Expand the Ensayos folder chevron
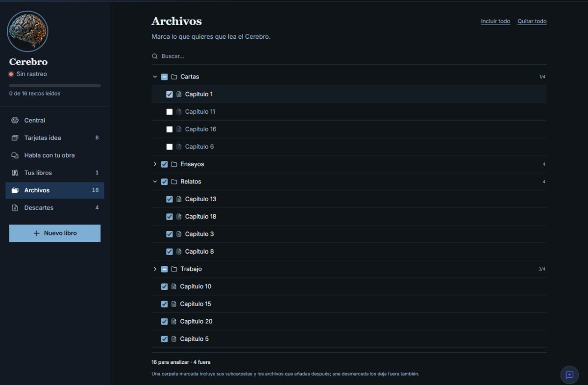This screenshot has height=385, width=588. click(155, 164)
